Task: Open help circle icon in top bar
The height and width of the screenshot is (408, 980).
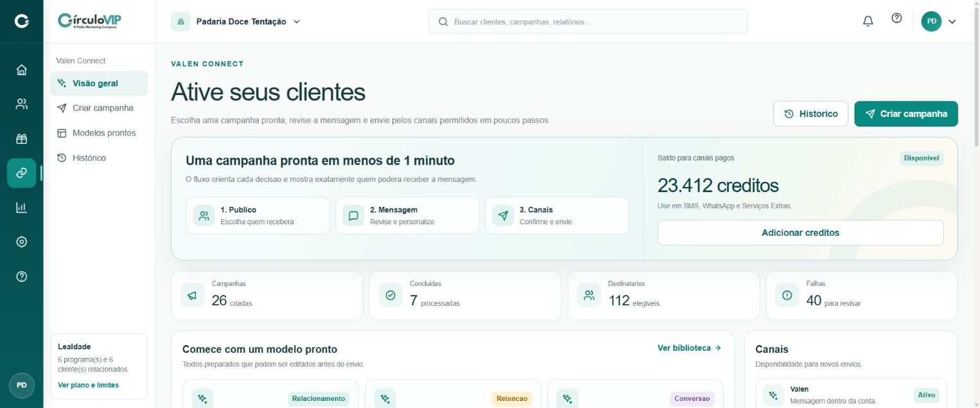Action: pos(897,19)
